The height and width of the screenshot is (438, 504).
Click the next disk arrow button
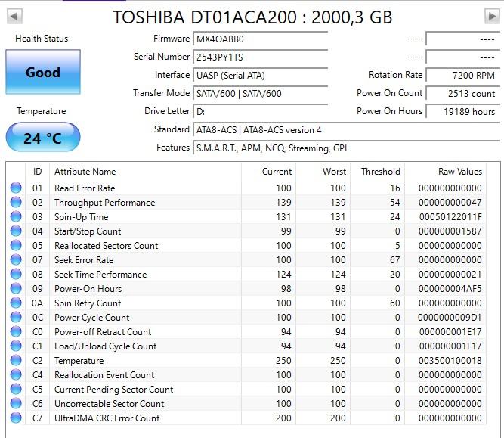click(491, 16)
